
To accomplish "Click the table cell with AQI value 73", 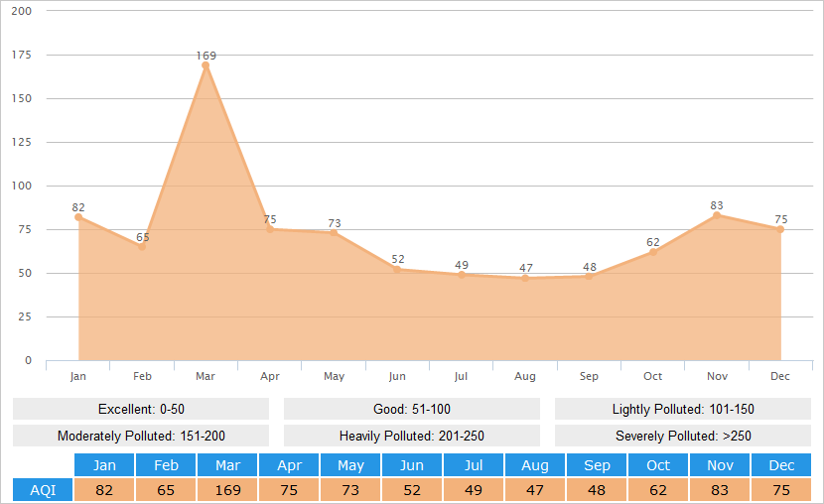I will click(x=350, y=490).
